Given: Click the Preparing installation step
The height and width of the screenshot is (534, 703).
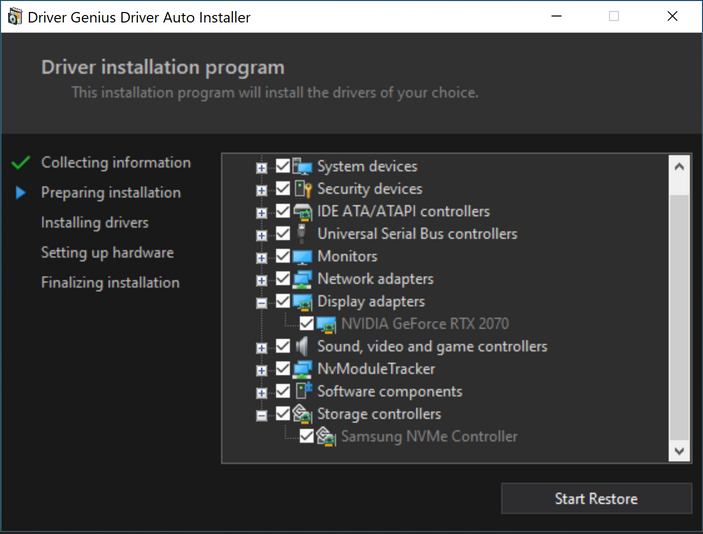Looking at the screenshot, I should tap(111, 193).
